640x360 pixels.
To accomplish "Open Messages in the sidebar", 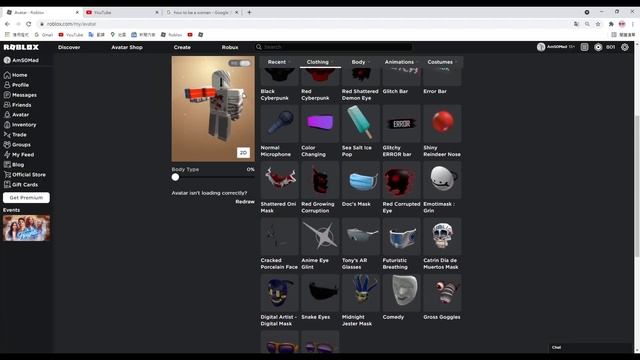I will 20,95.
